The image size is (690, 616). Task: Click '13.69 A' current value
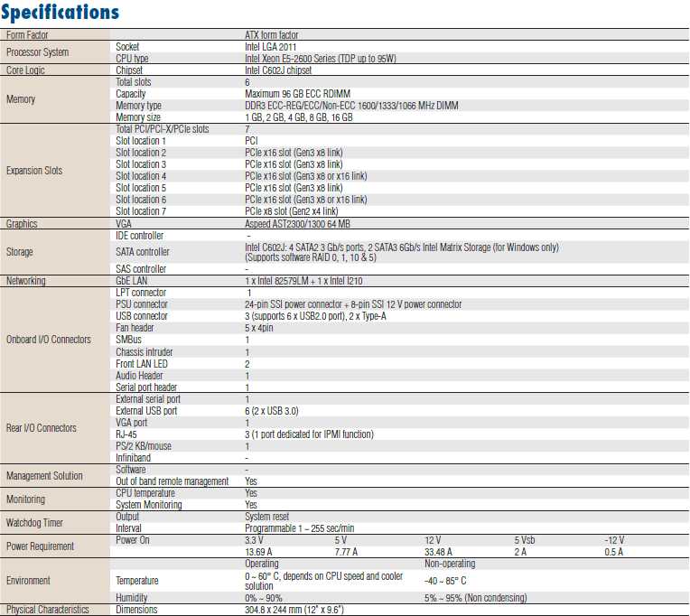pyautogui.click(x=258, y=552)
